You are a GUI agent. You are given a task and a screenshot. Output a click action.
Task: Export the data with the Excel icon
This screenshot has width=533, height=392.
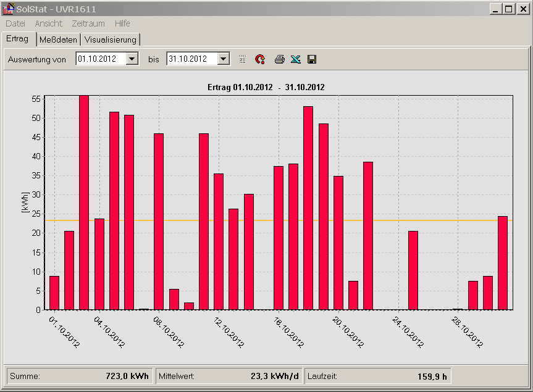click(296, 59)
